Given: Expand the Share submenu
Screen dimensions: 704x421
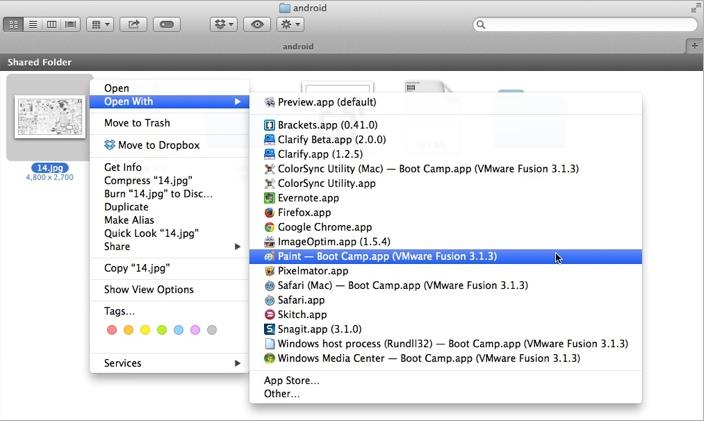Looking at the screenshot, I should pyautogui.click(x=169, y=246).
